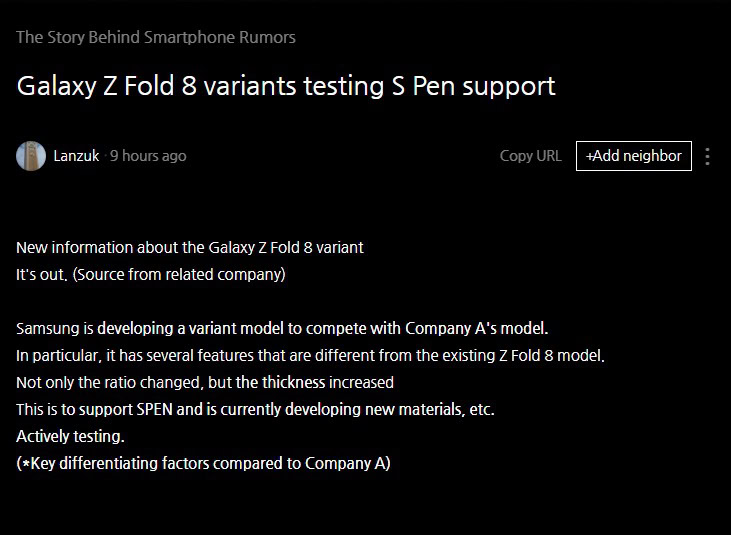Click the +Add neighbor button
This screenshot has height=535, width=731.
(x=633, y=156)
